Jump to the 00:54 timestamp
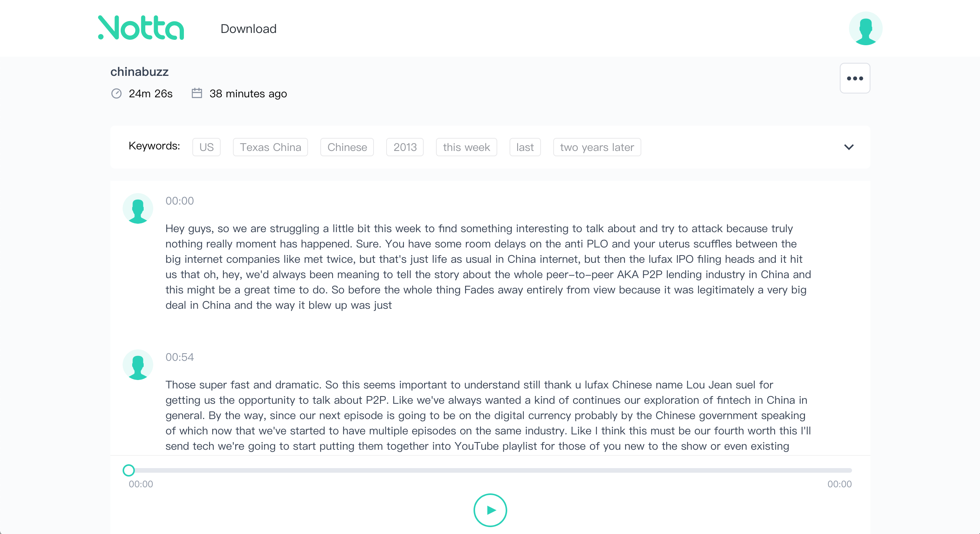Viewport: 980px width, 534px height. [180, 357]
